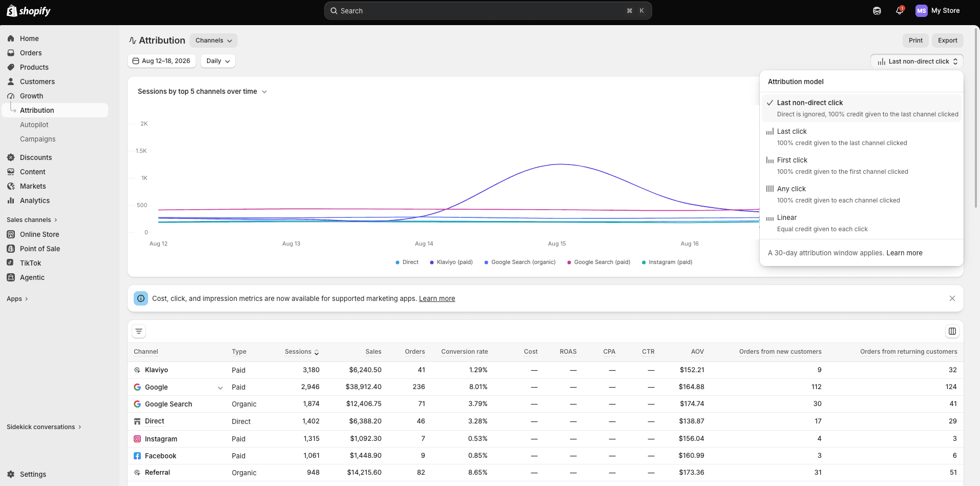The image size is (980, 486).
Task: Select the Last click attribution model
Action: 862,137
